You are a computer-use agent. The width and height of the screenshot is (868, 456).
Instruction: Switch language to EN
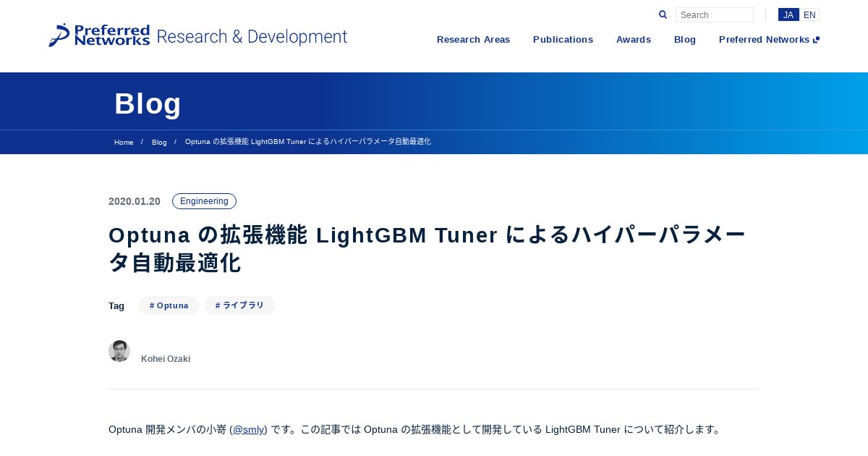point(809,14)
